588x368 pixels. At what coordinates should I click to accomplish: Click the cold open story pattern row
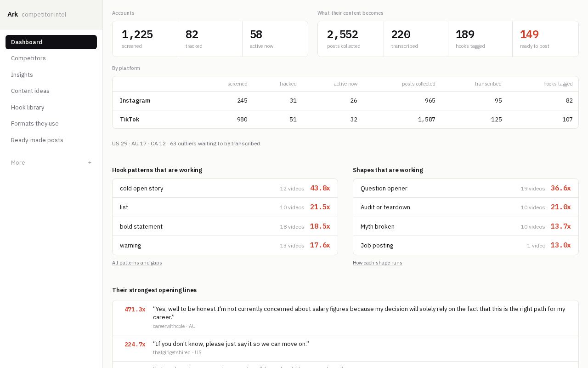[x=225, y=188]
